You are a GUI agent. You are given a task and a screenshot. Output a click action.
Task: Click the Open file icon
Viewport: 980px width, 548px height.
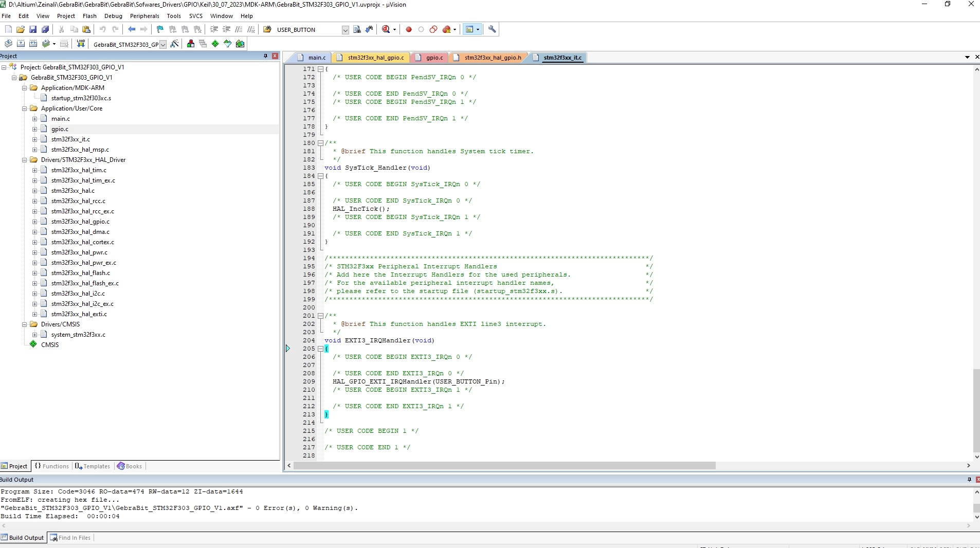[21, 29]
